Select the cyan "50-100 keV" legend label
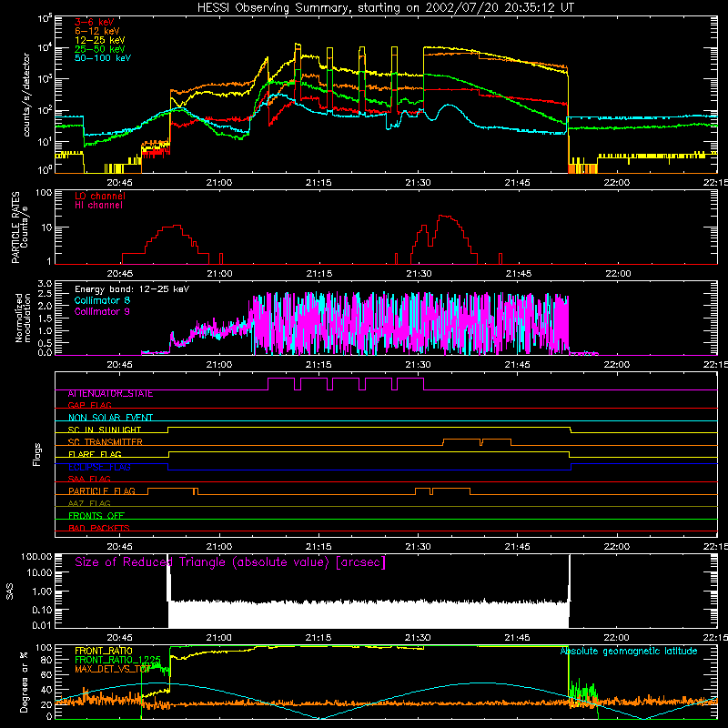Image resolution: width=728 pixels, height=728 pixels. [103, 58]
